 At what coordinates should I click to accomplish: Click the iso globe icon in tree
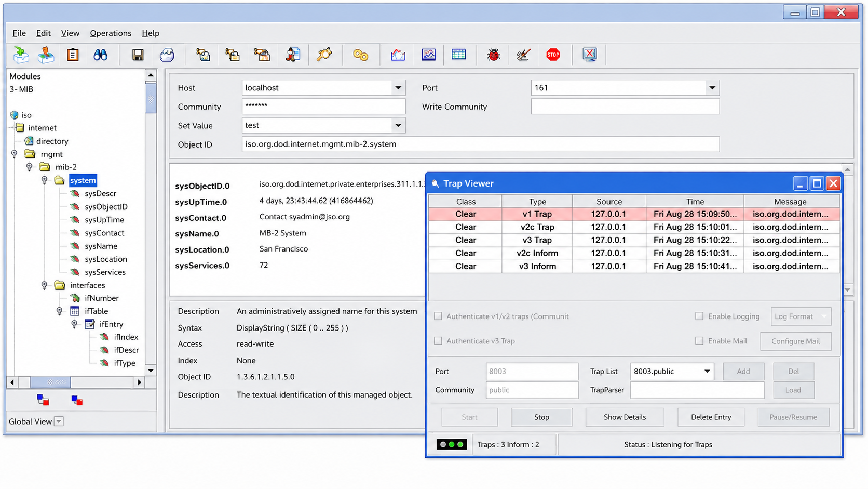14,115
